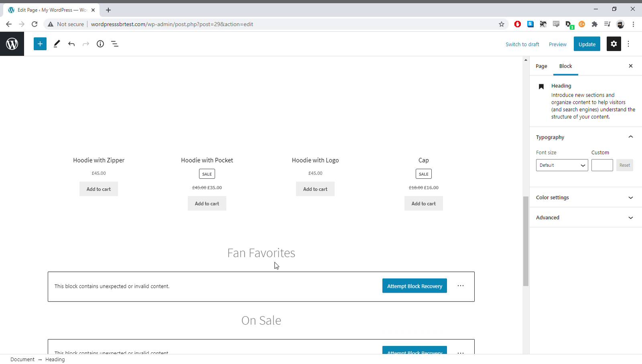Click the Undo arrow icon
Screen dimensions: 642x364
coord(71,44)
